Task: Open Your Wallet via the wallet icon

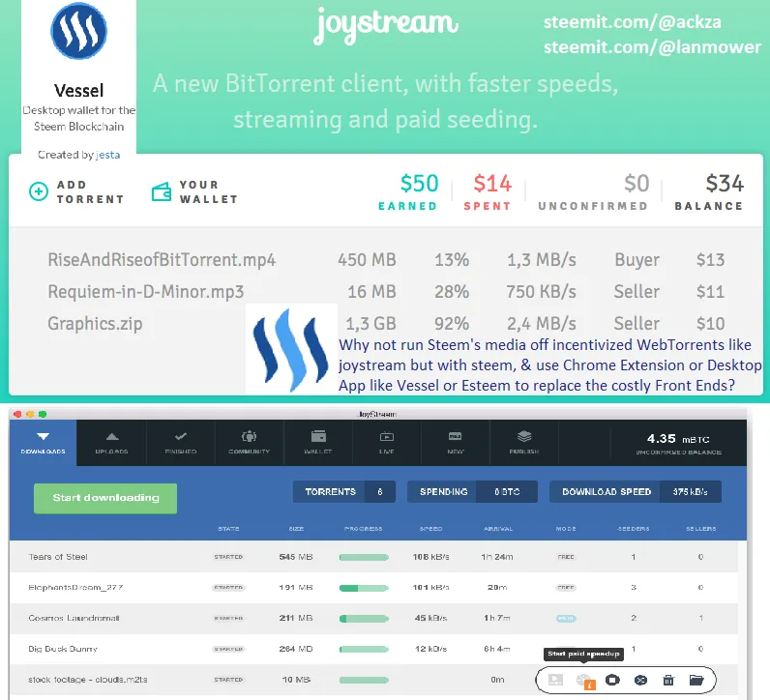Action: pos(162,192)
